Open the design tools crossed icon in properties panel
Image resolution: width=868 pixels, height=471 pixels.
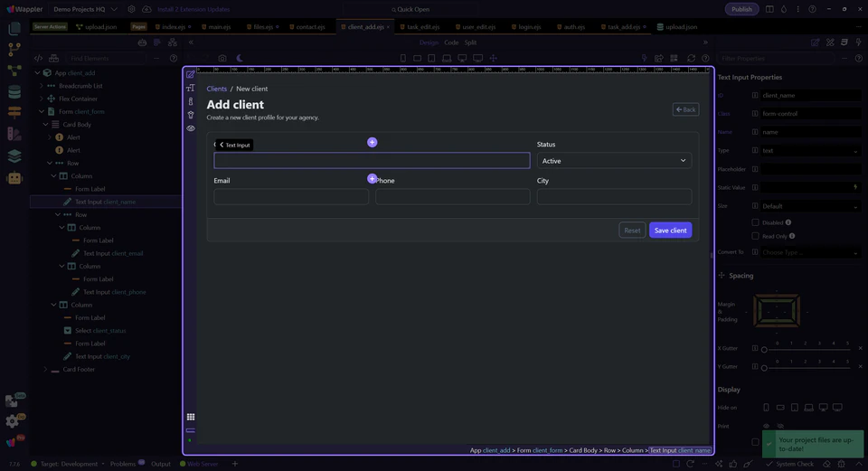(830, 42)
